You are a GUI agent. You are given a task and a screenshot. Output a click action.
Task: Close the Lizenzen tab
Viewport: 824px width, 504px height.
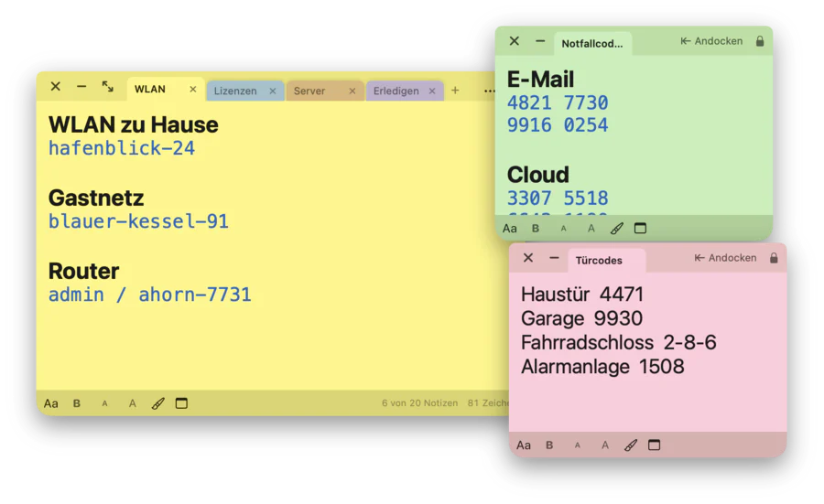coord(273,91)
